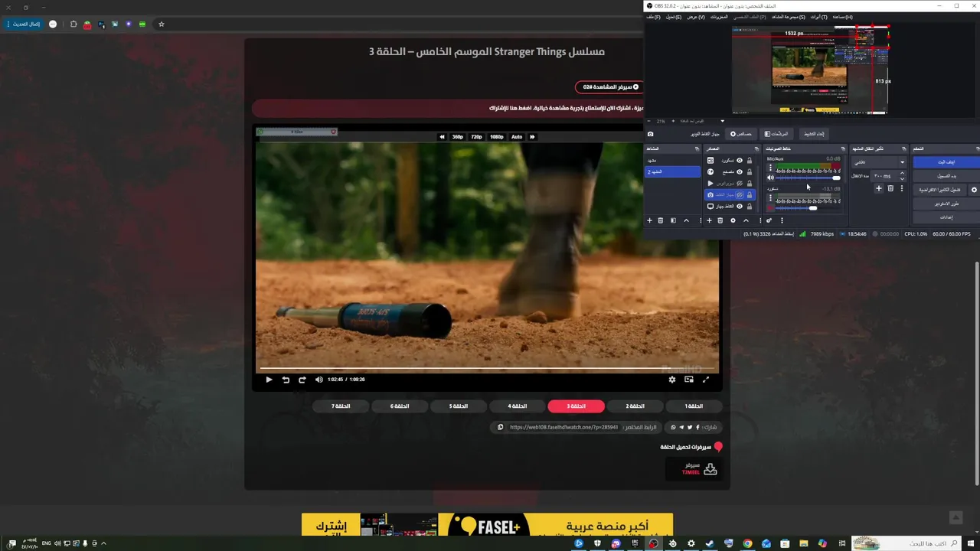980x551 pixels.
Task: Click the blue stop streaming button
Action: pos(946,162)
